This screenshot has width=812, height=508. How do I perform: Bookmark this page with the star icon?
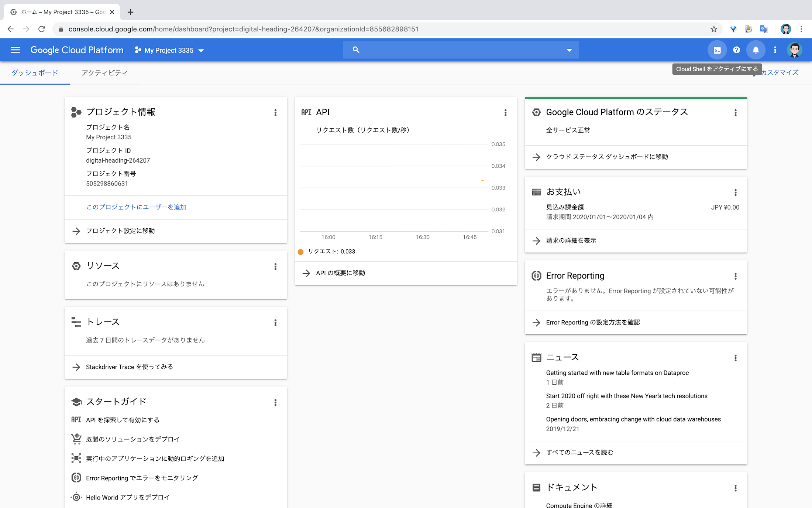click(713, 29)
